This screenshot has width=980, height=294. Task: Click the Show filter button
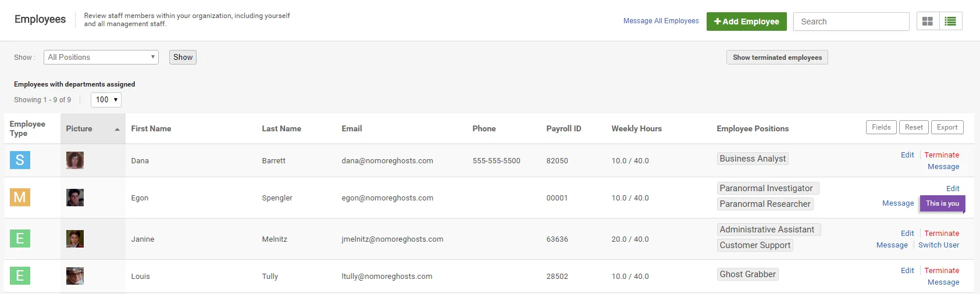(183, 57)
